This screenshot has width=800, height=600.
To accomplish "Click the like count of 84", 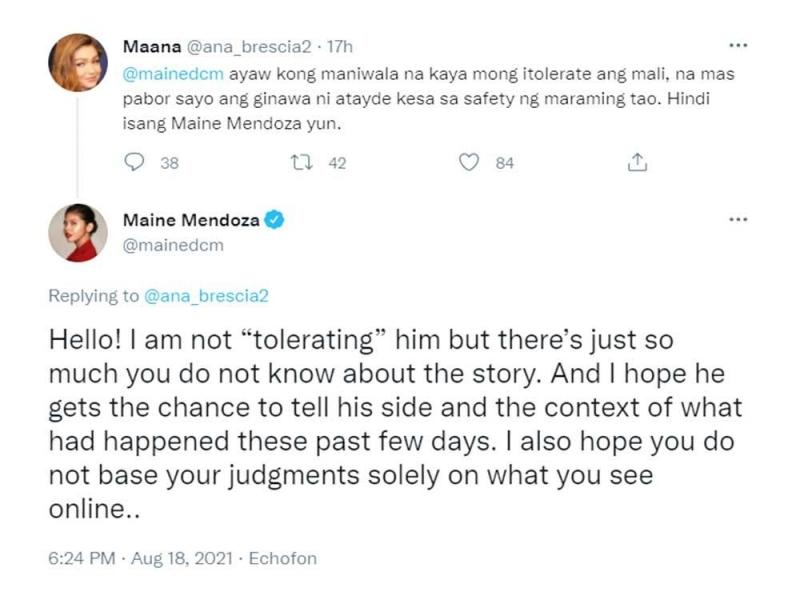I will [504, 164].
